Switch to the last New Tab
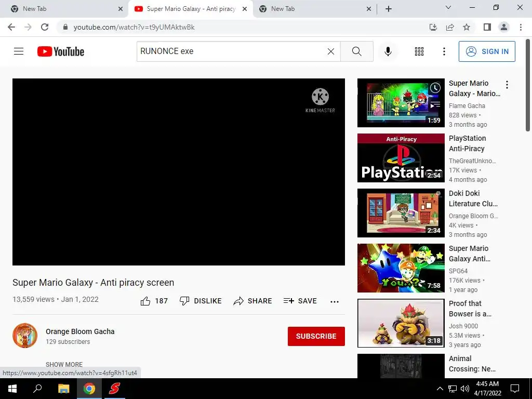 315,9
